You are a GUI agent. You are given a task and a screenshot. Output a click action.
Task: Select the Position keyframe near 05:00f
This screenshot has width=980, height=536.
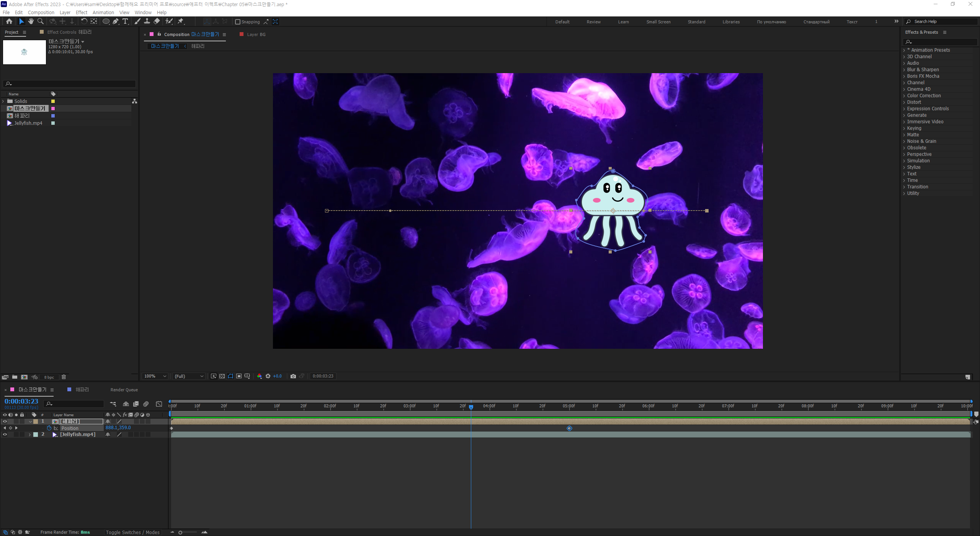point(569,428)
